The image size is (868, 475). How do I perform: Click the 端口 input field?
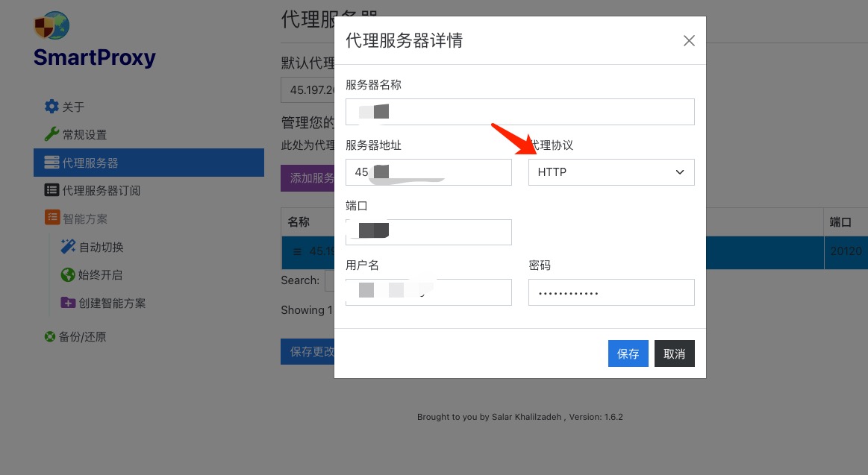point(428,232)
